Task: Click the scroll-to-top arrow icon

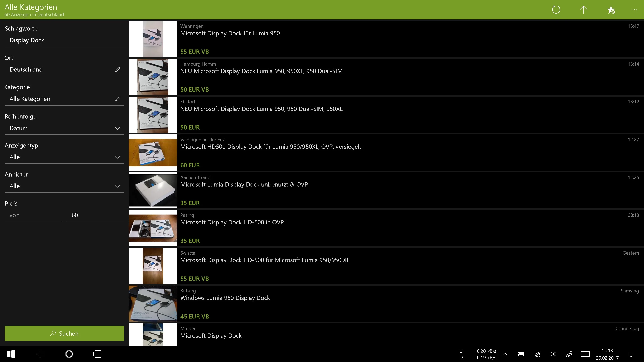Action: click(x=583, y=10)
